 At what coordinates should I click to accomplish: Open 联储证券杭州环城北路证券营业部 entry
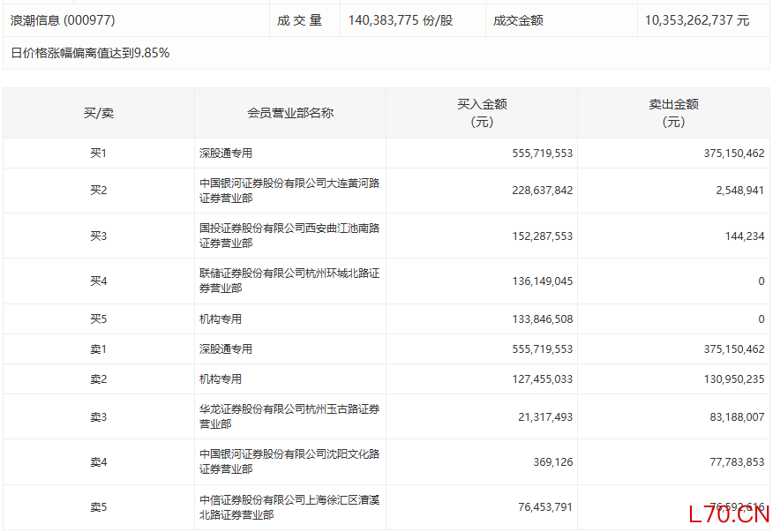point(289,281)
